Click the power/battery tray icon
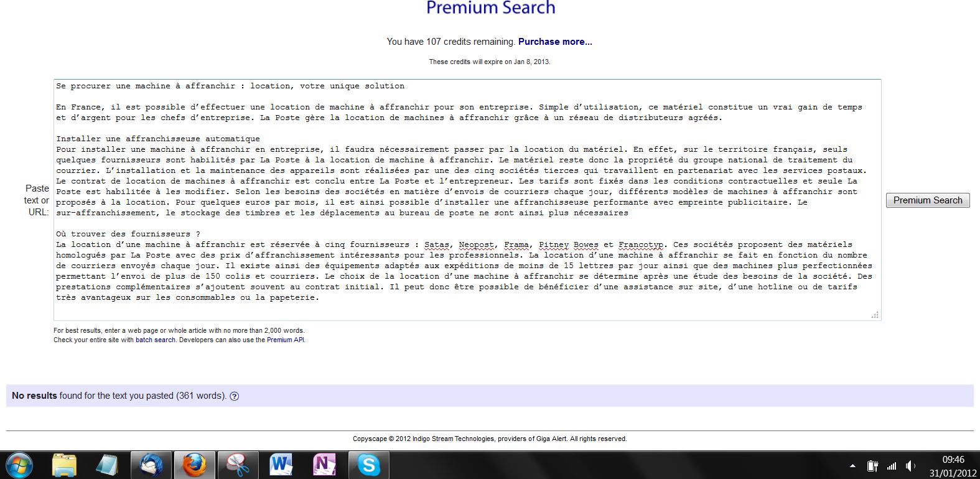The width and height of the screenshot is (980, 479). tap(872, 466)
